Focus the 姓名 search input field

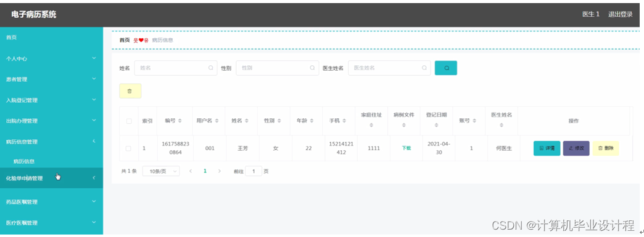coord(176,68)
